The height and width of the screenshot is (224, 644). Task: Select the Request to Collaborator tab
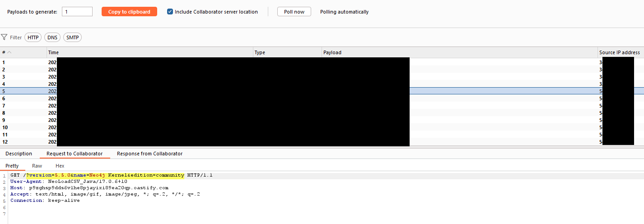(75, 154)
